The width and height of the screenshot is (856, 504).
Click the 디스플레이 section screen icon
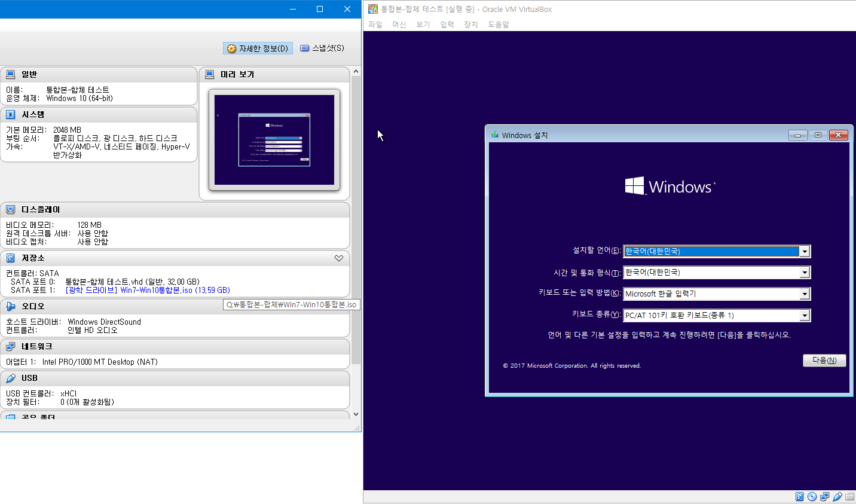coord(11,209)
